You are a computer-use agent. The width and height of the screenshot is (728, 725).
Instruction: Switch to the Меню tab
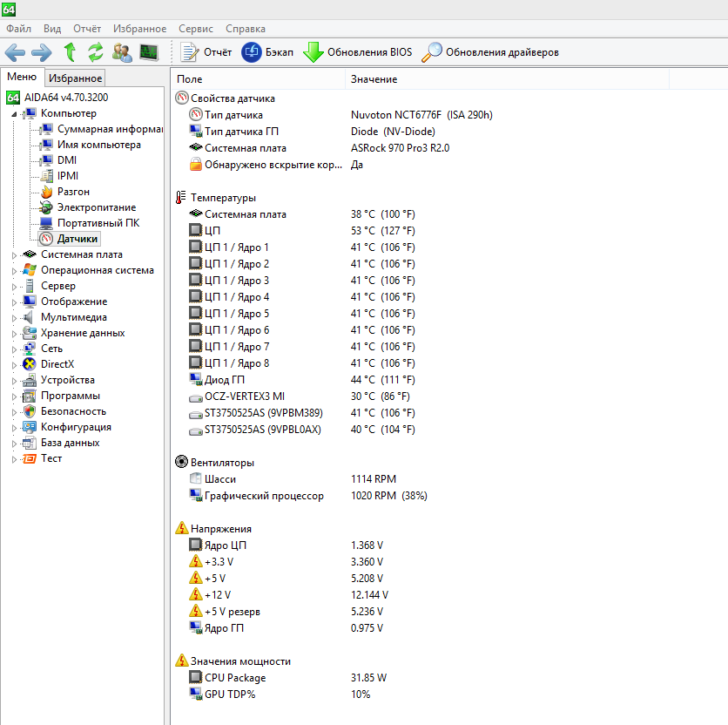click(22, 77)
